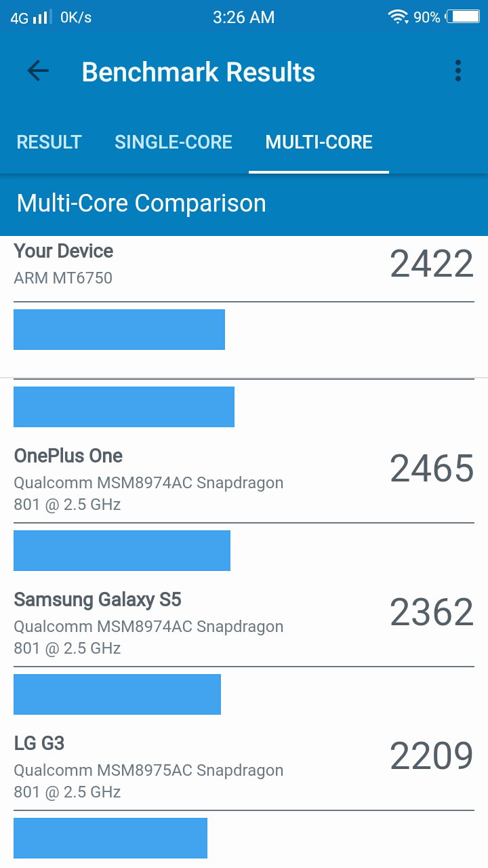Tap the 2362 Galaxy S5 score
Image resolution: width=488 pixels, height=868 pixels.
tap(432, 612)
